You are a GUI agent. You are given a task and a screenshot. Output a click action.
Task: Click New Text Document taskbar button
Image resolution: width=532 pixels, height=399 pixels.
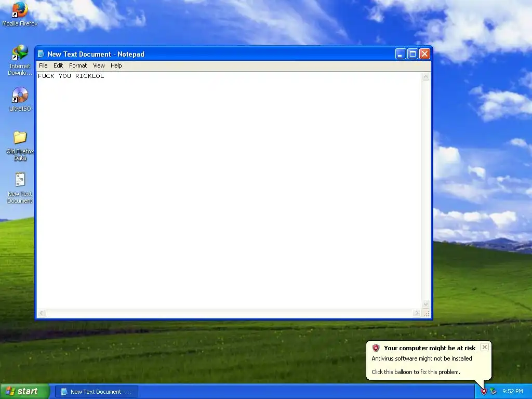[x=96, y=392]
